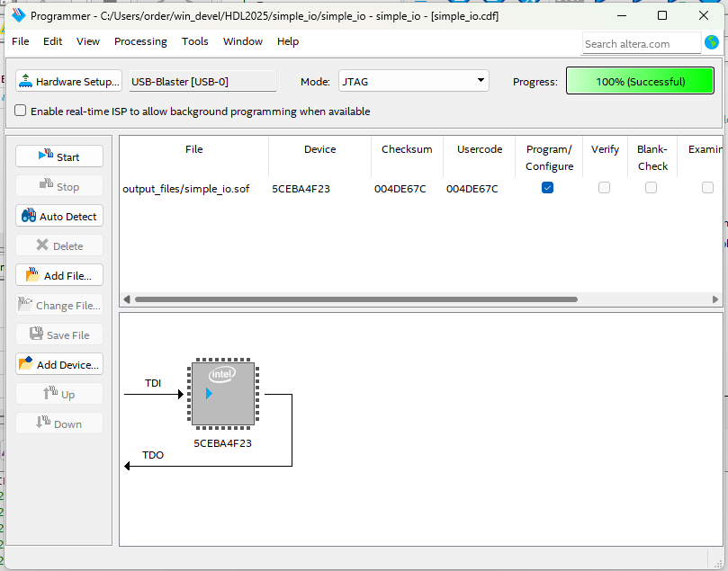Uncheck Program/Configure for simple_io.sof
Image resolution: width=728 pixels, height=571 pixels.
point(547,187)
